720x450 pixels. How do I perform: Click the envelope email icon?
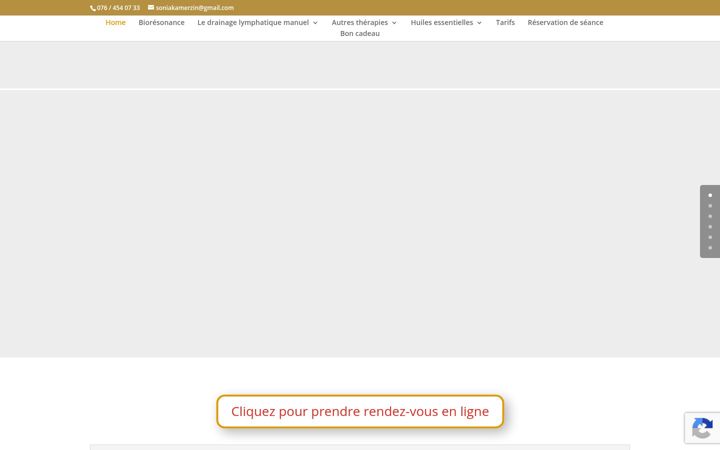151,7
